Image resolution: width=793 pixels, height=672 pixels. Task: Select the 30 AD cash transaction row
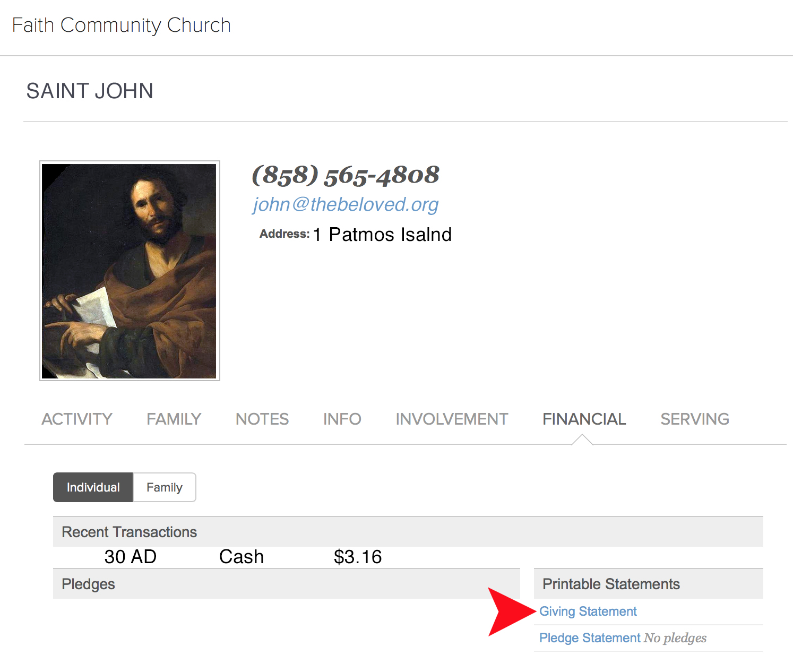(287, 557)
